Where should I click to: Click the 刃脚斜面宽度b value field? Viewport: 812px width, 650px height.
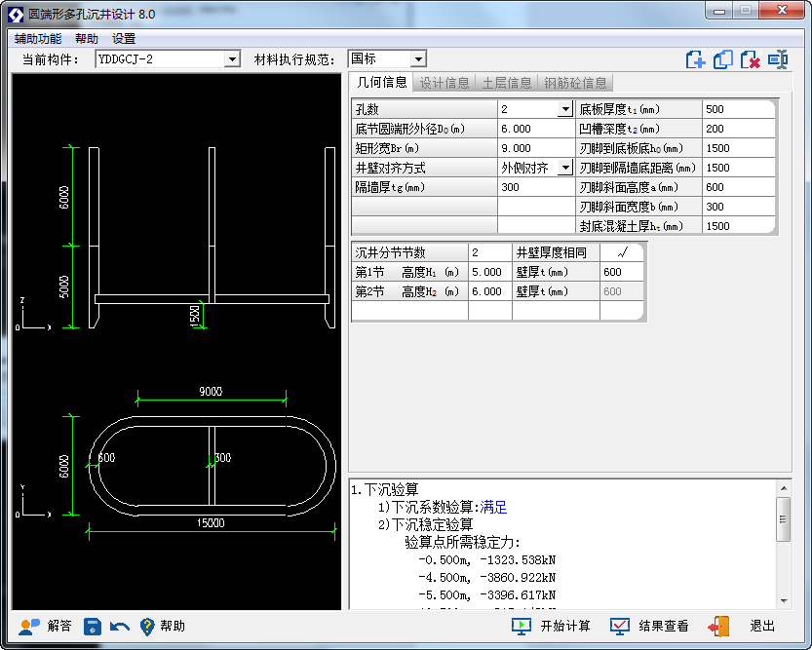(739, 207)
